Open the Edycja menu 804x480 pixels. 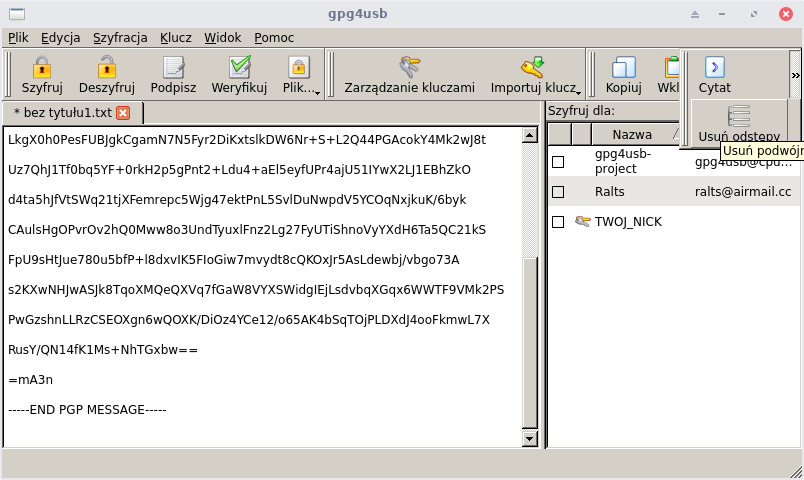tap(61, 37)
